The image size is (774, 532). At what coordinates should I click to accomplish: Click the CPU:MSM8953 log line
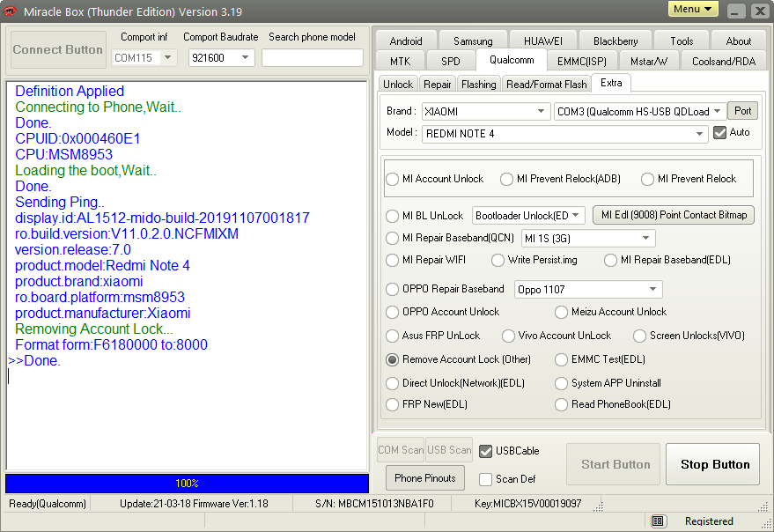[x=63, y=154]
